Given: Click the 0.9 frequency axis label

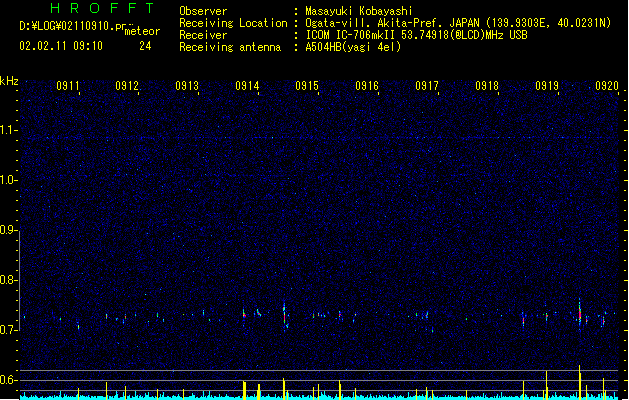Looking at the screenshot, I should 8,230.
